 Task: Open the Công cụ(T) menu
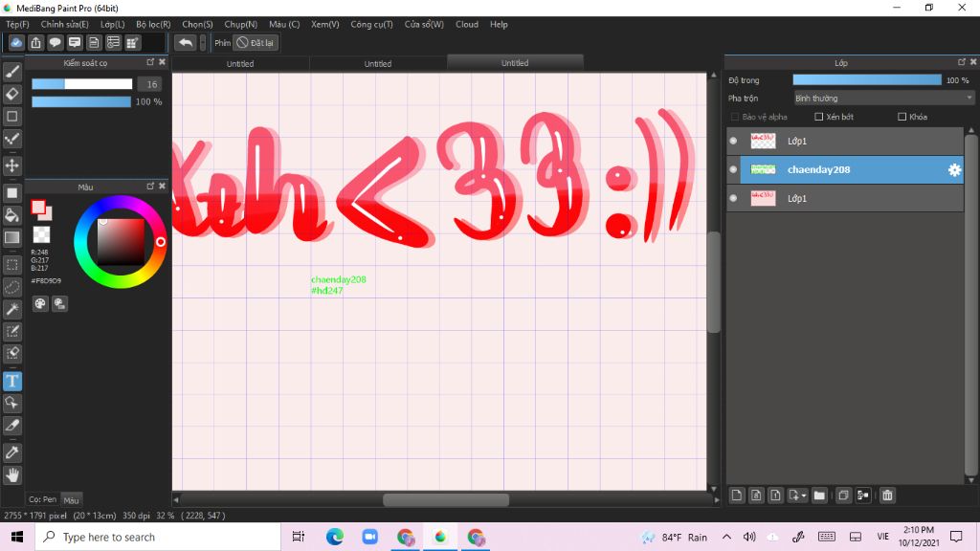[371, 24]
